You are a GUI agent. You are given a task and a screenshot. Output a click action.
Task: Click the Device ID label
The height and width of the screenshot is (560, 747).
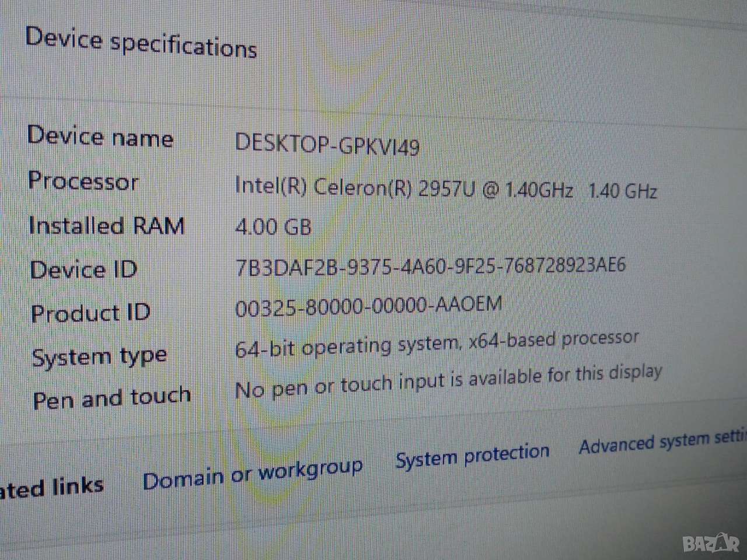point(83,269)
